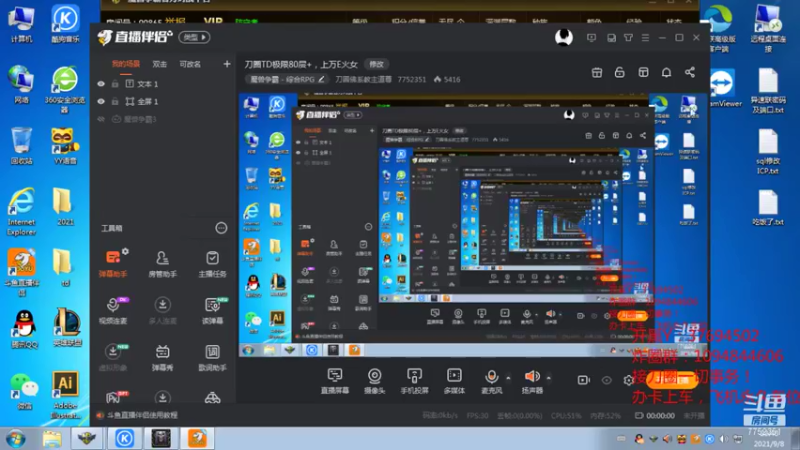This screenshot has height=450, width=800.
Task: Open more tools in 工具箱
Action: [x=221, y=228]
